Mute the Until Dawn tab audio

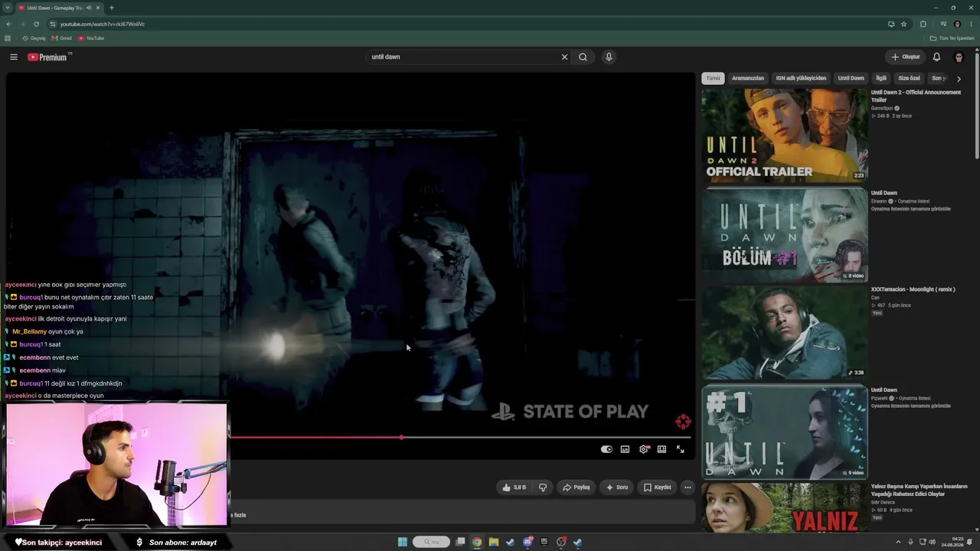click(89, 8)
